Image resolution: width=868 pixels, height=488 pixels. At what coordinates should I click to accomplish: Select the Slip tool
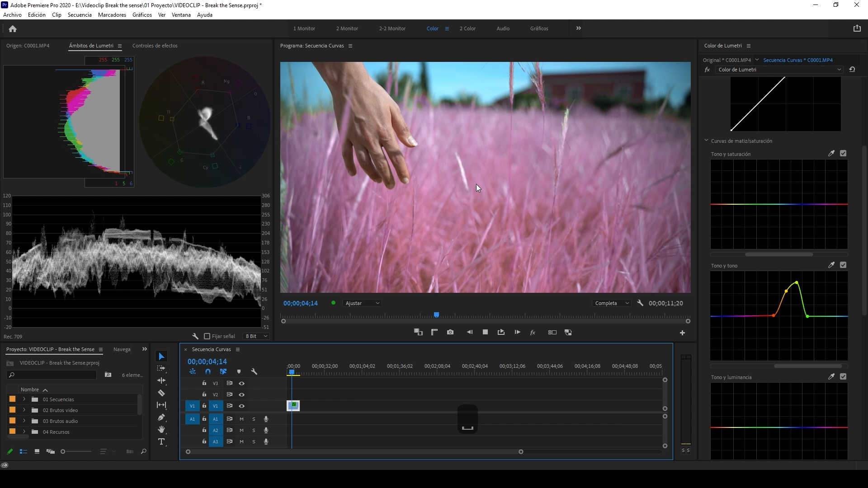(161, 405)
